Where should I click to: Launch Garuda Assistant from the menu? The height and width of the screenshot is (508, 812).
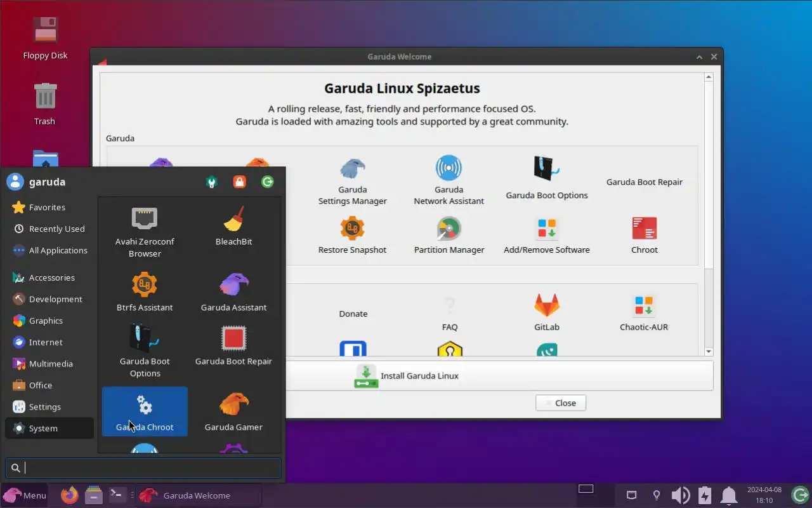point(233,291)
